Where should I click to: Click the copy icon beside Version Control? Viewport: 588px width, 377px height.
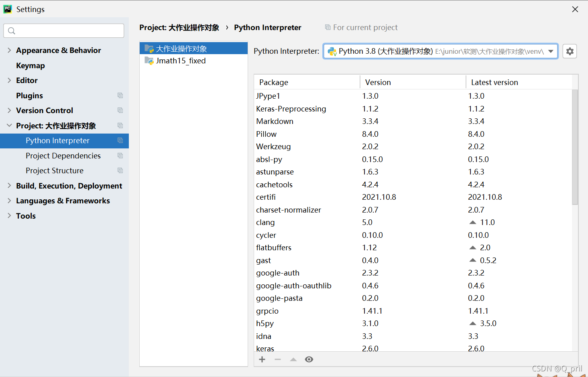pyautogui.click(x=120, y=110)
